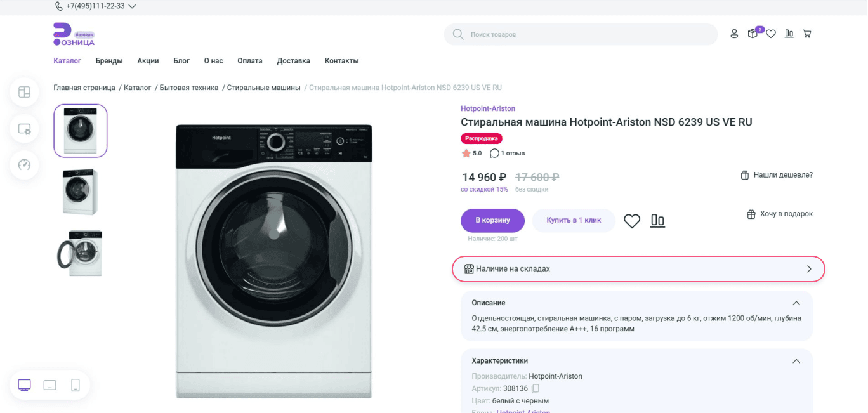Open the Розница logo home link

coord(74,34)
